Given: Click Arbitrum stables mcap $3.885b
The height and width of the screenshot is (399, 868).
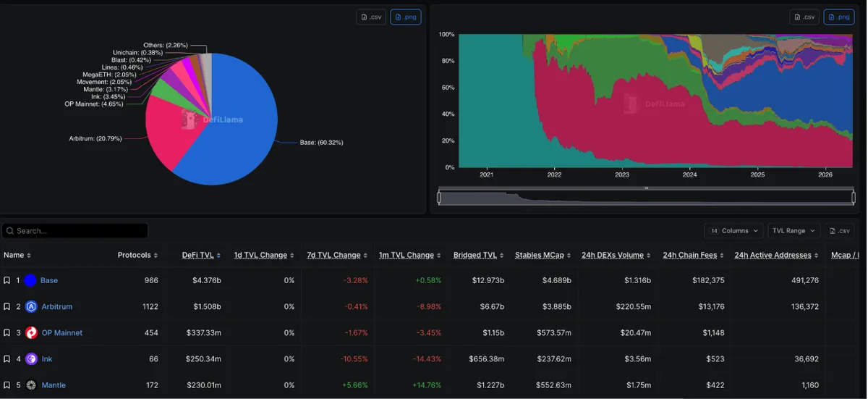Looking at the screenshot, I should (556, 306).
